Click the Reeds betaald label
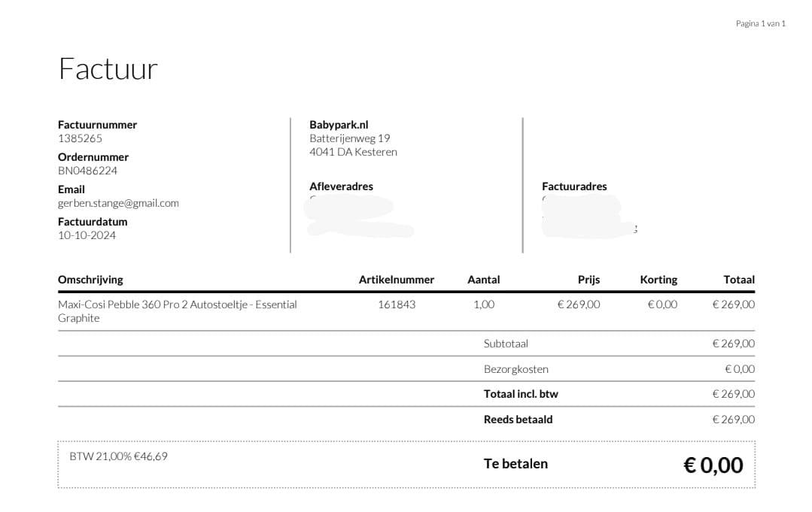The width and height of the screenshot is (812, 512). tap(518, 420)
